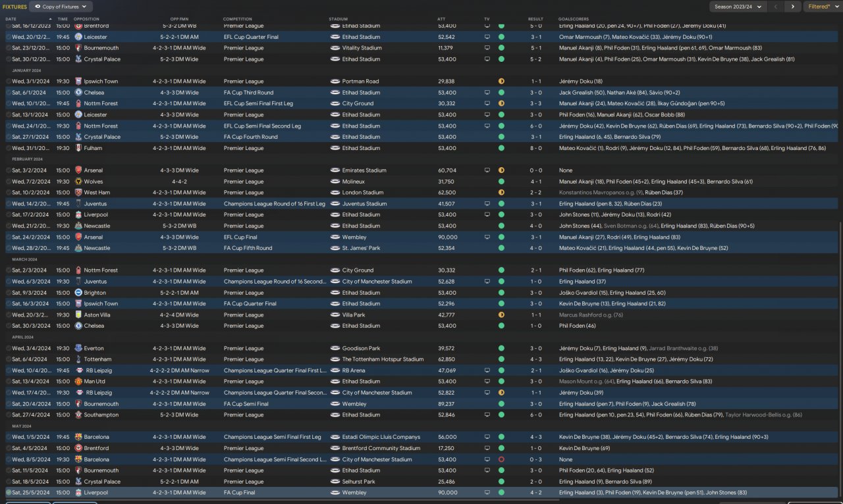Click the Brentford badge in the 4/5/2024 row
Viewport: 843px width, 504px height.
(78, 448)
